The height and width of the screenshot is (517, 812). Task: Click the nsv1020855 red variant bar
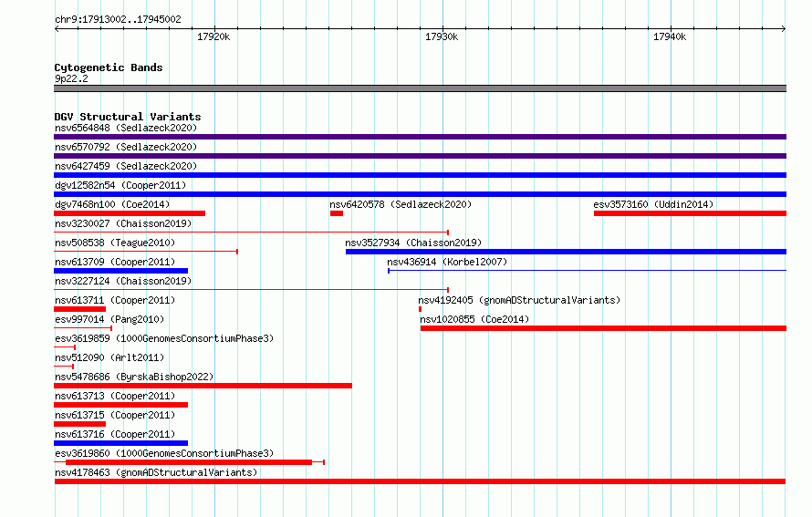click(603, 328)
